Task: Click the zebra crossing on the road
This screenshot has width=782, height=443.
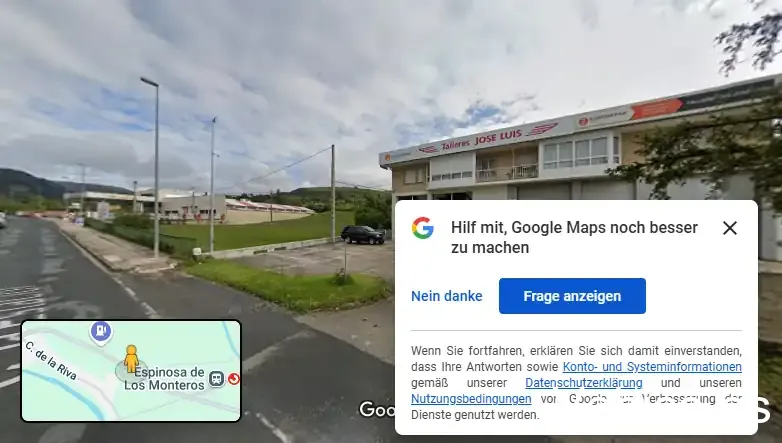Action: 20,304
